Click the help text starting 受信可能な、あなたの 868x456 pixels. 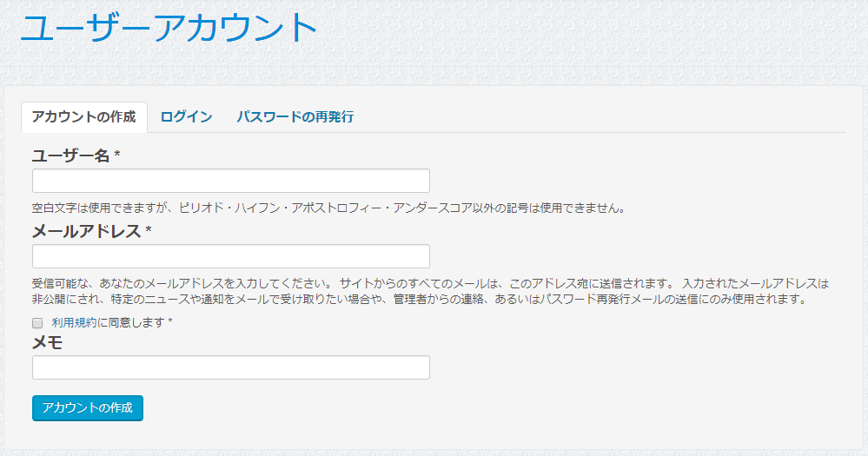(x=430, y=291)
